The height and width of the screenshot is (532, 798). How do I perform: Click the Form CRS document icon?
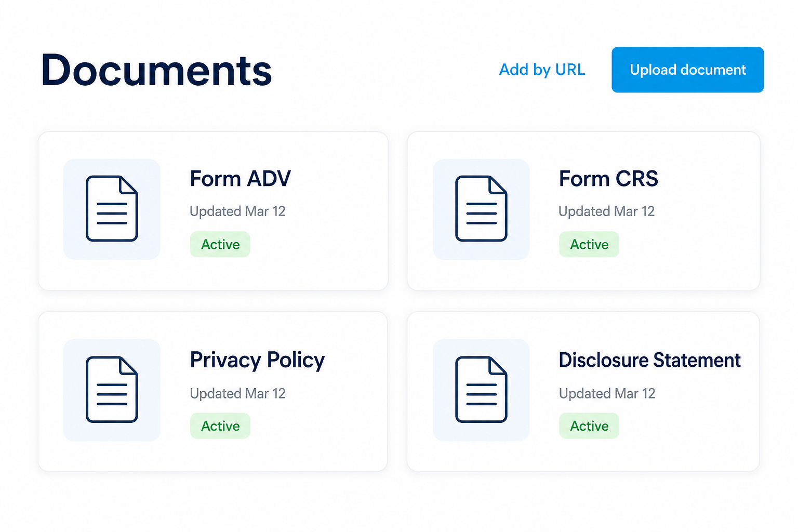[x=481, y=209]
